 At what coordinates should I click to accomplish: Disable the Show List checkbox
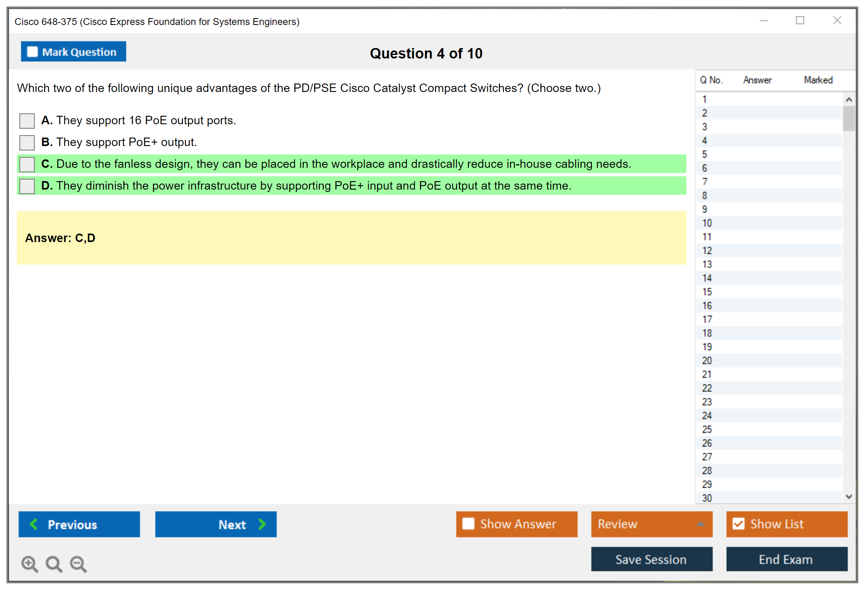tap(738, 524)
